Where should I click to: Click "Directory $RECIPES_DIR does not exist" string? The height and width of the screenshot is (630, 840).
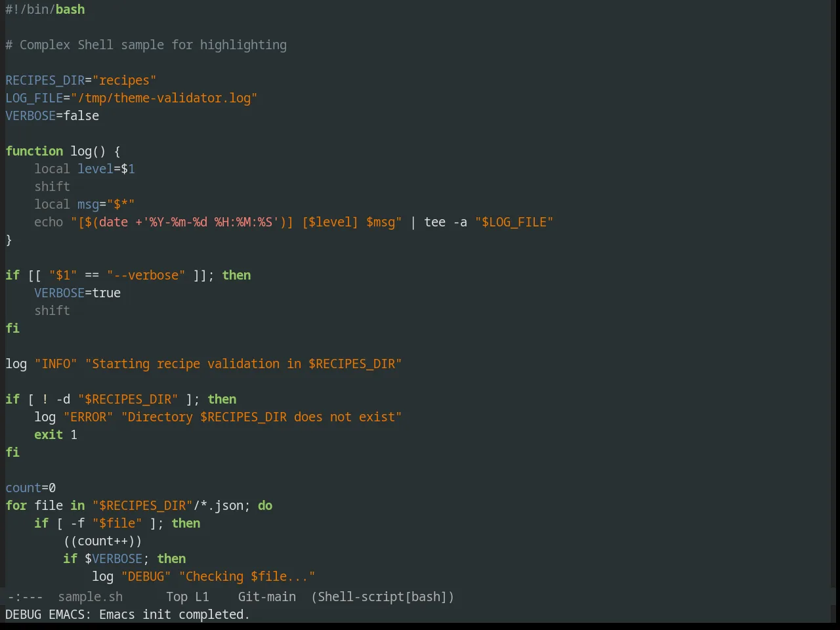[x=262, y=417]
